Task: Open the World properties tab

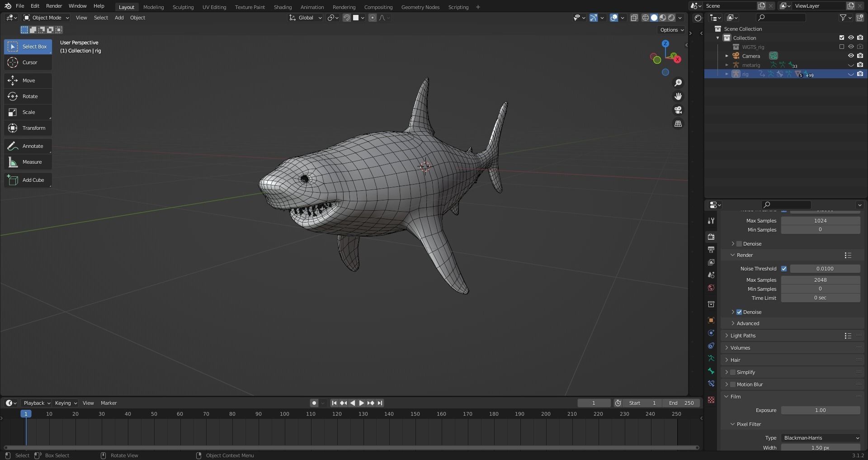Action: (711, 288)
